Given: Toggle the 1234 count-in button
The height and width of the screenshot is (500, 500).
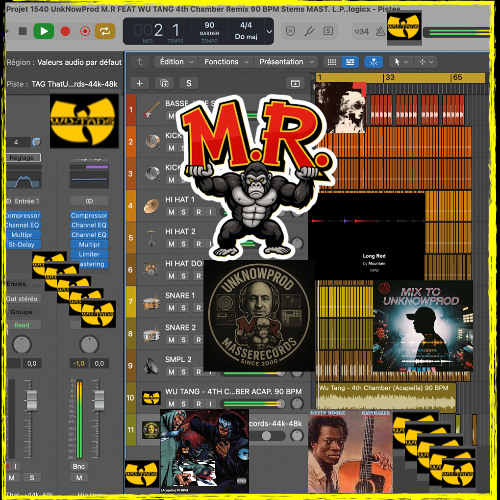Looking at the screenshot, I should coord(361,32).
